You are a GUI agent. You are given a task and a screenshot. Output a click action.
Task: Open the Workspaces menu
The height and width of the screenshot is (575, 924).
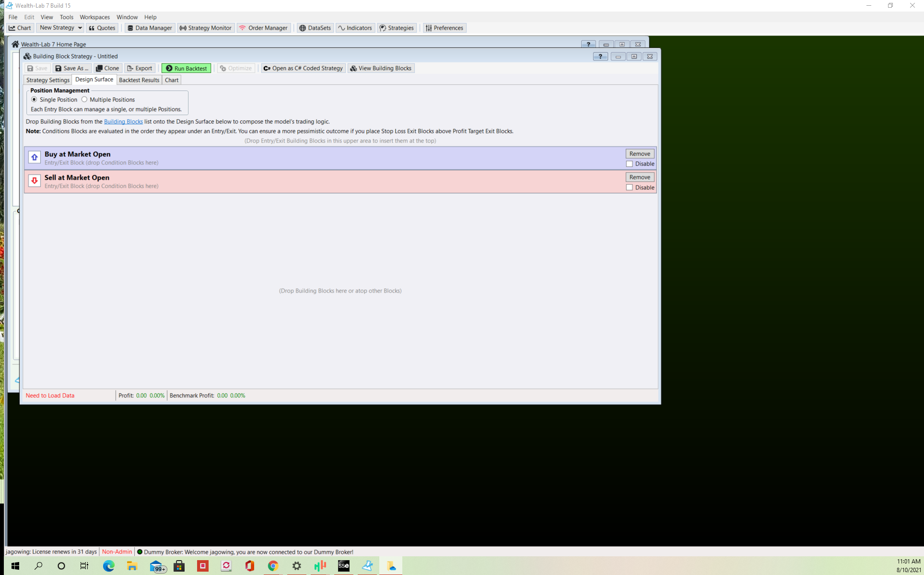pos(94,17)
